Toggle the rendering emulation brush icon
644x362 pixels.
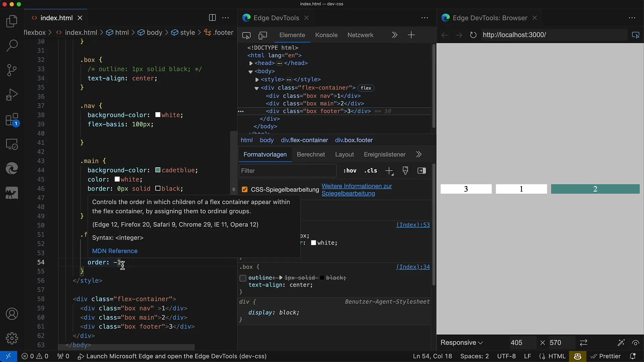pos(405,171)
